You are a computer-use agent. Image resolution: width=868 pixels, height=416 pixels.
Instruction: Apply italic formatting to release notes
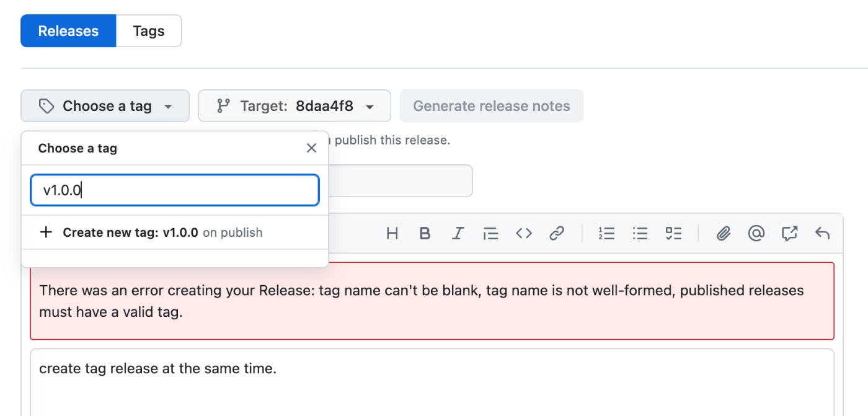coord(458,233)
